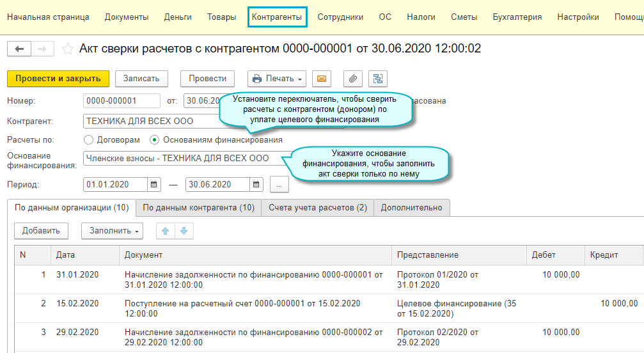
Task: Open attached files via paperclip icon
Action: click(x=352, y=79)
